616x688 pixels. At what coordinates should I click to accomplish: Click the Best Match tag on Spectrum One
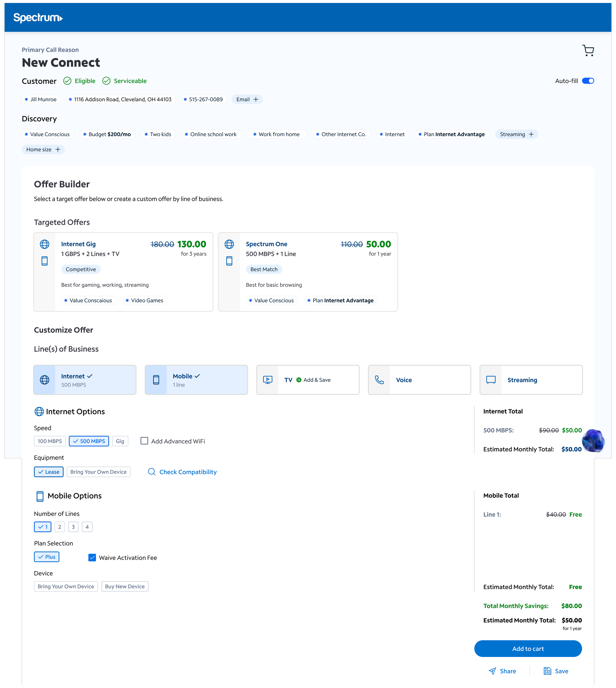tap(264, 269)
